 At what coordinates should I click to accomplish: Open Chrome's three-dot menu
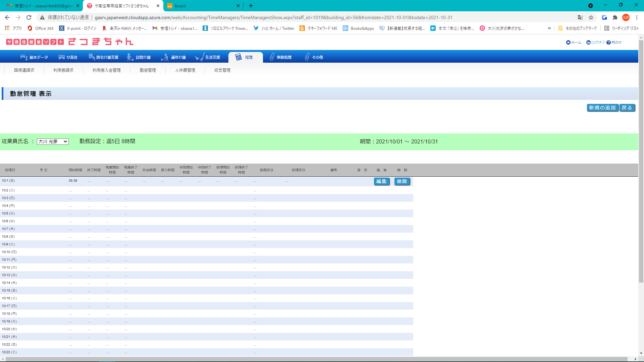[637, 17]
